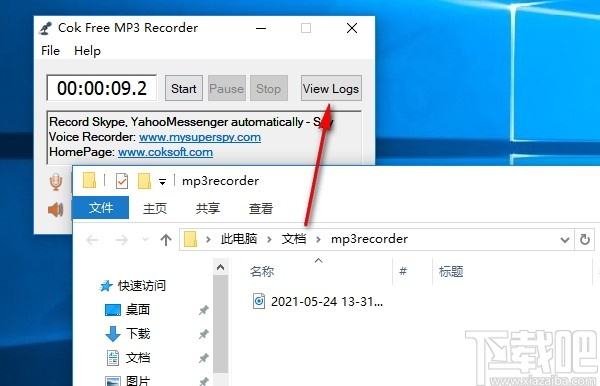Image resolution: width=600 pixels, height=386 pixels.
Task: Sort files by 名称 column
Action: coord(262,271)
